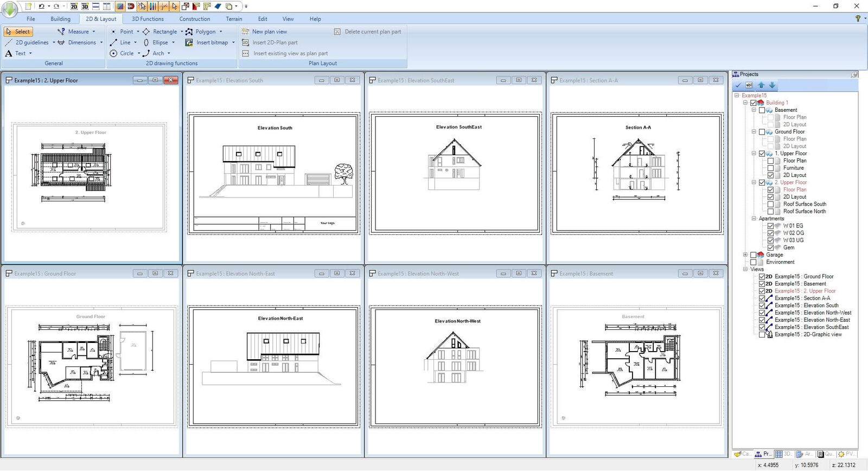Select the Text tool

[15, 53]
